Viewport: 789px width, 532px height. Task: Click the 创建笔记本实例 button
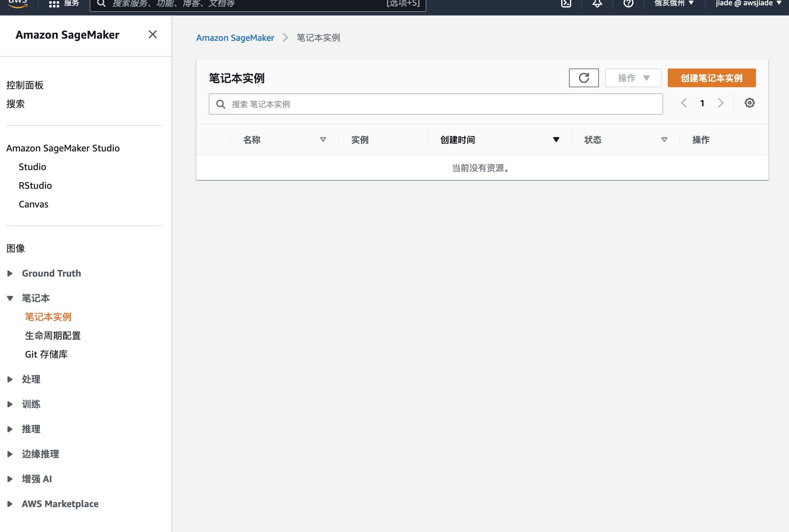[x=711, y=78]
